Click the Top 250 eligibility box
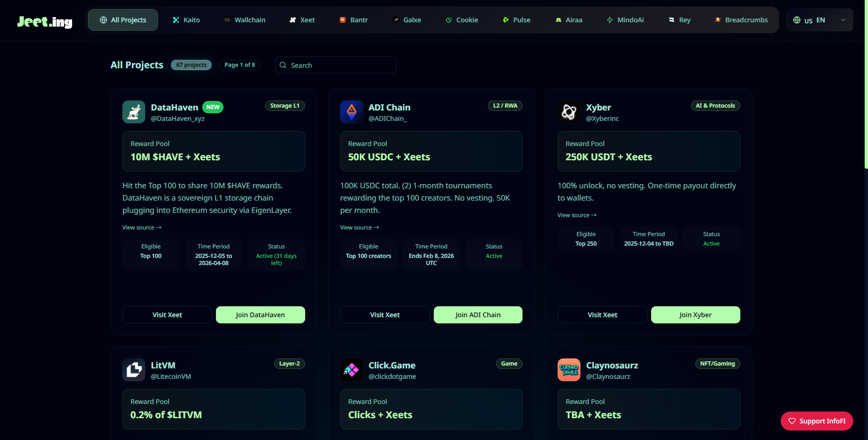The image size is (868, 440). tap(586, 238)
